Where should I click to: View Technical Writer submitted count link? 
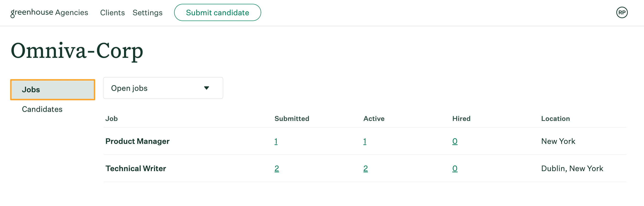click(277, 168)
